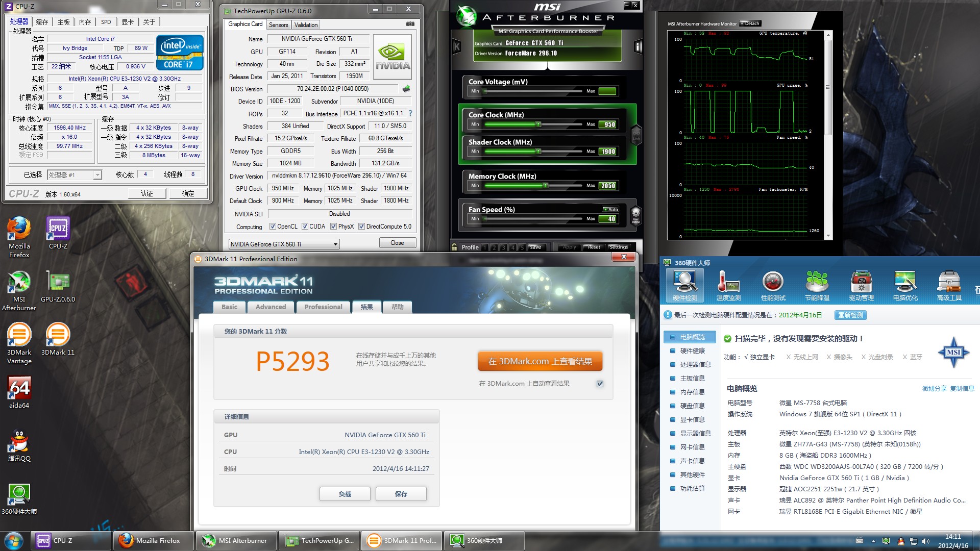The height and width of the screenshot is (551, 980).
Task: Open Tencent QQ desktop icon
Action: tap(19, 445)
